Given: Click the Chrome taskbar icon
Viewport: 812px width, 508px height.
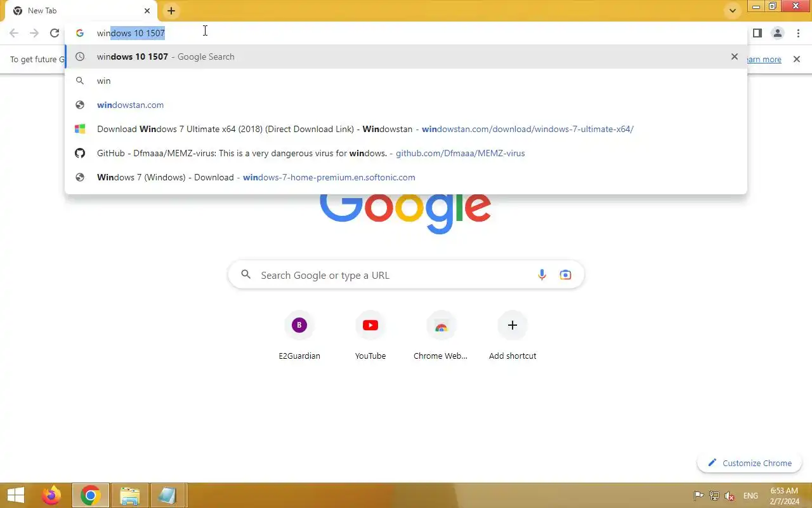Looking at the screenshot, I should [91, 495].
